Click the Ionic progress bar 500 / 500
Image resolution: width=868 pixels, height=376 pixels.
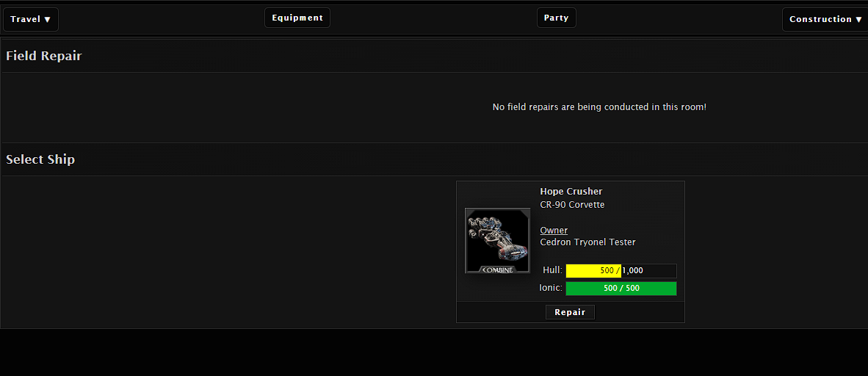[x=621, y=289]
